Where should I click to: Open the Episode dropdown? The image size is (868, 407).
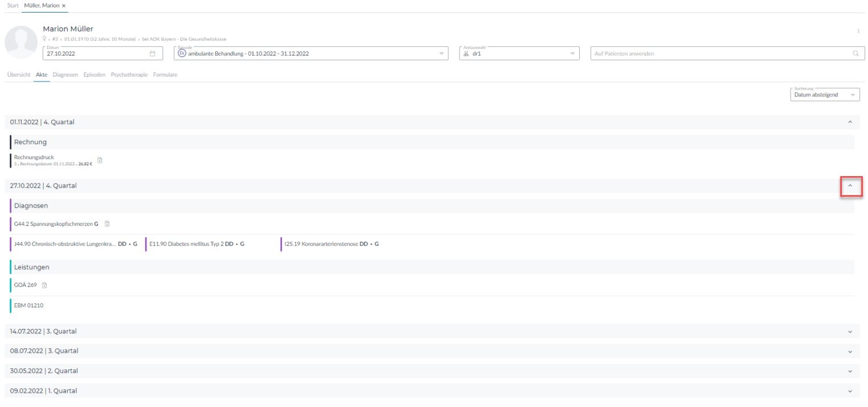pyautogui.click(x=441, y=54)
